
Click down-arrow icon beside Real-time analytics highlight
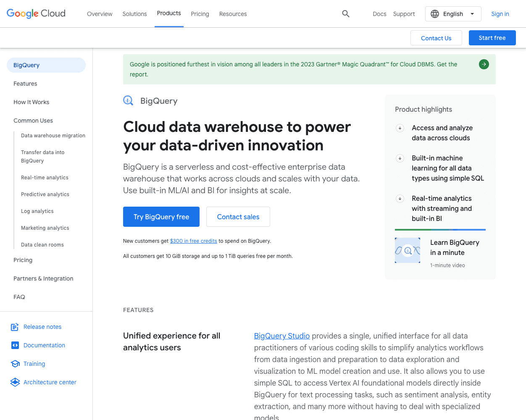coord(400,199)
